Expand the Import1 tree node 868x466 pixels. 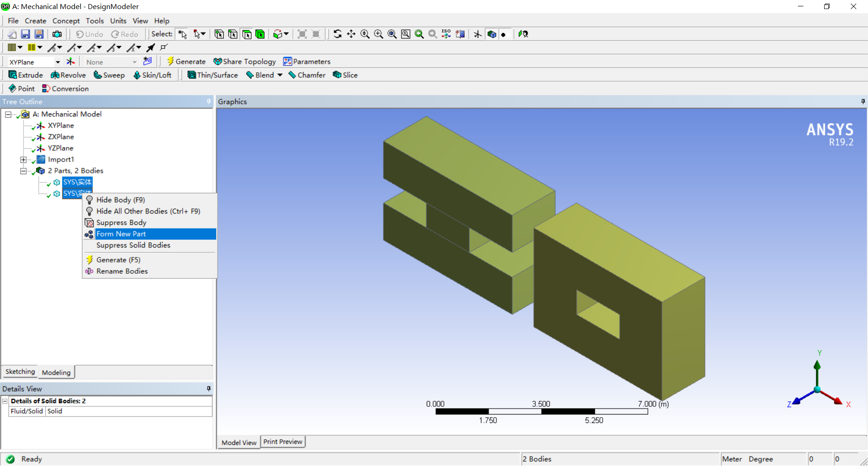[23, 160]
